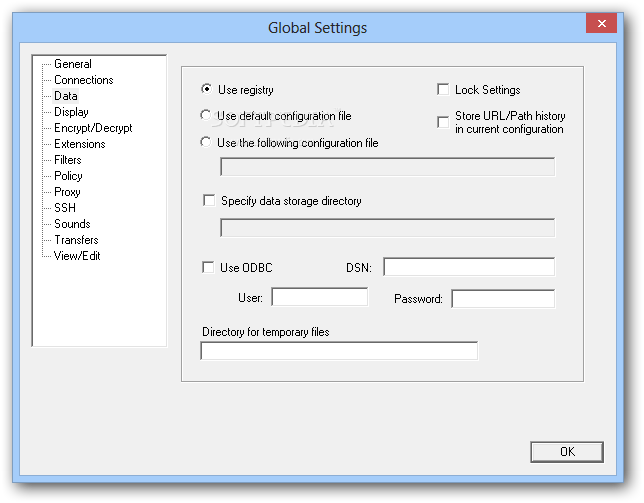Open Sounds settings
Viewport: 644px width, 503px height.
72,224
